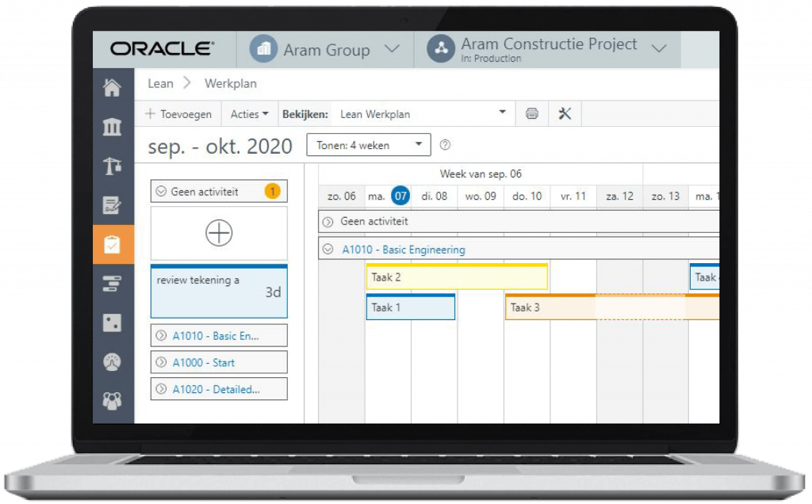
Task: Click the do. 10 day header
Action: pyautogui.click(x=527, y=197)
